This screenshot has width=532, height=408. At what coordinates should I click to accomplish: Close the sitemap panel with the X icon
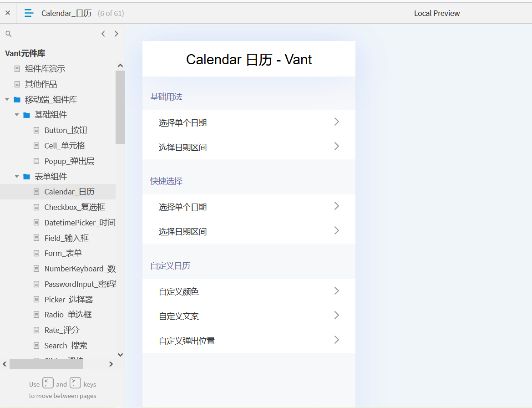click(8, 13)
